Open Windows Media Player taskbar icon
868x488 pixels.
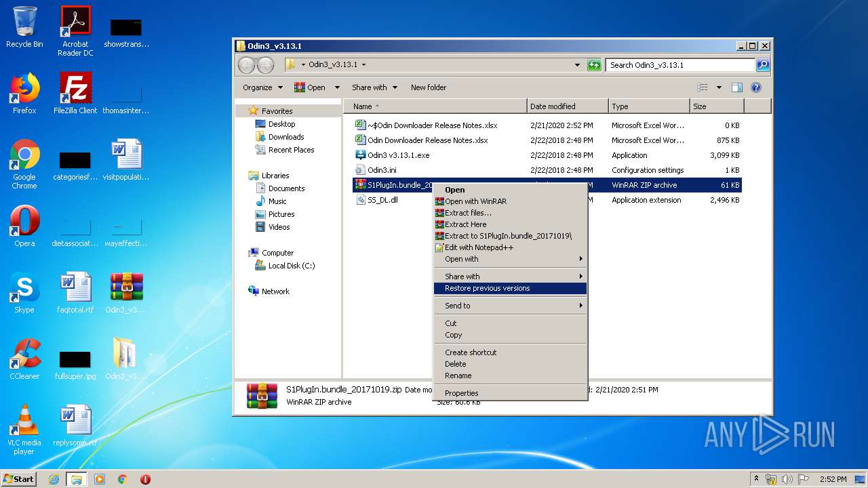click(x=100, y=479)
